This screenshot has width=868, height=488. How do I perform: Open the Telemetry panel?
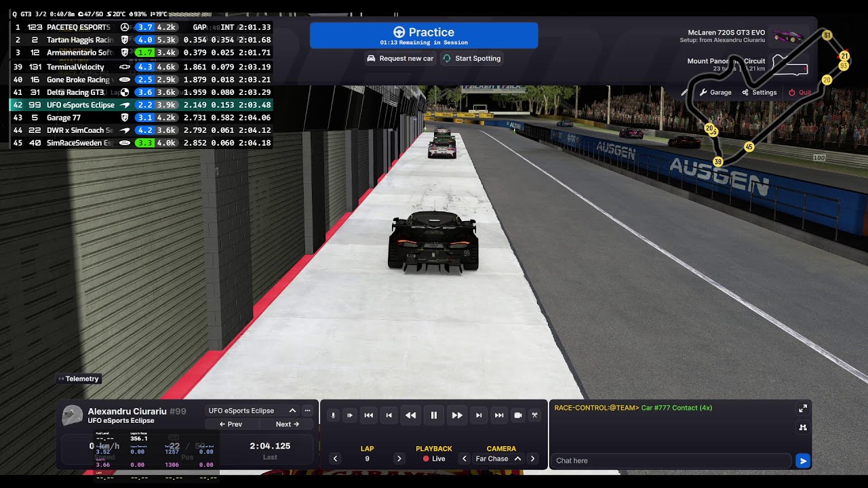tap(79, 379)
